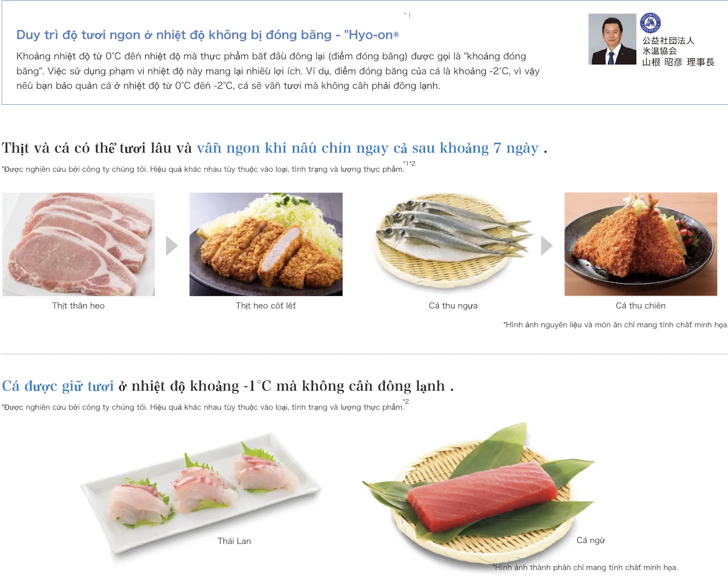Click the portrait photo of the association chairman
The height and width of the screenshot is (582, 728).
[x=612, y=39]
